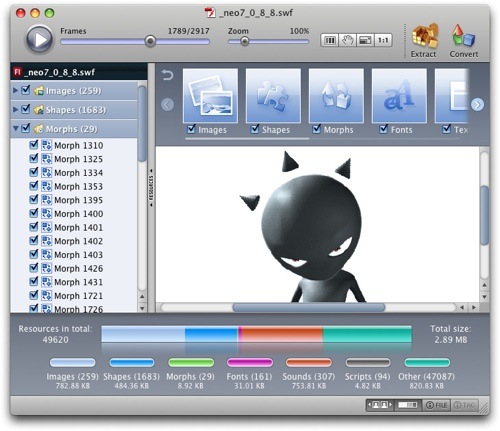Show next categories with right arrow
500x431 pixels.
coord(477,105)
